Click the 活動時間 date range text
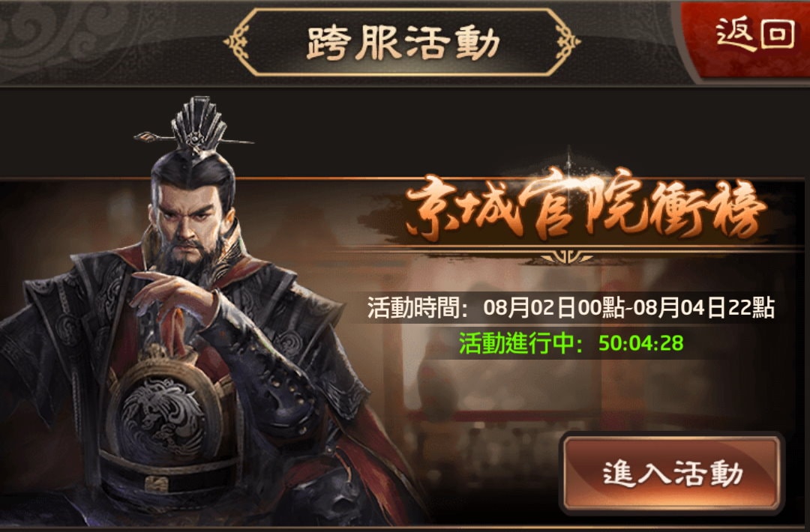810x532 pixels. click(x=571, y=308)
